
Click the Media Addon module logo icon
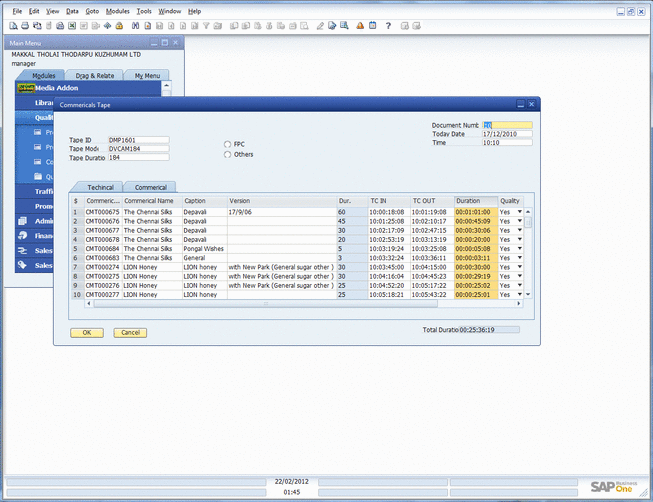26,88
